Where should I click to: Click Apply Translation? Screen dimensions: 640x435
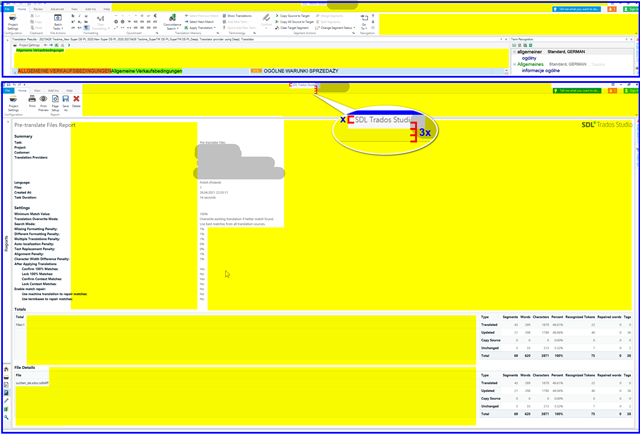click(x=199, y=28)
